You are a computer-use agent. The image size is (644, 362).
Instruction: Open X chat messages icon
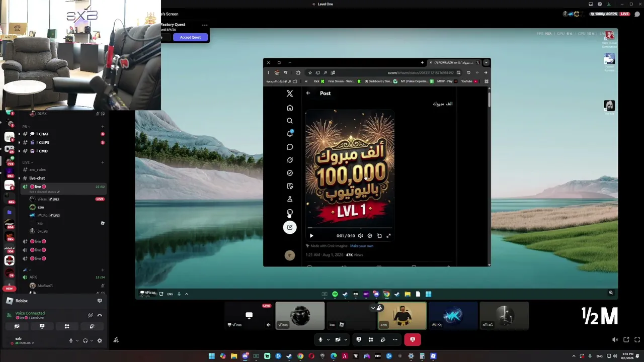point(290,147)
